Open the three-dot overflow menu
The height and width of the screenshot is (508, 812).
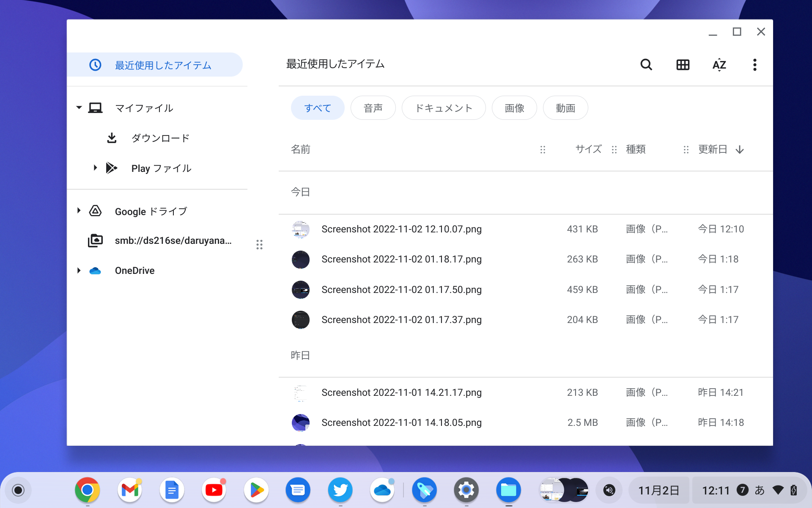click(755, 64)
